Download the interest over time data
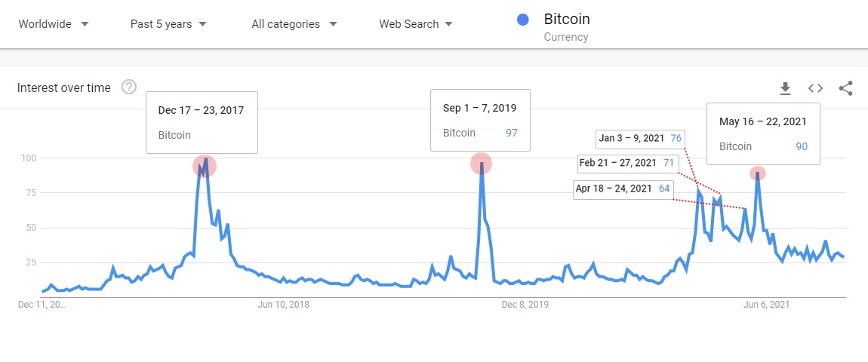 click(785, 88)
